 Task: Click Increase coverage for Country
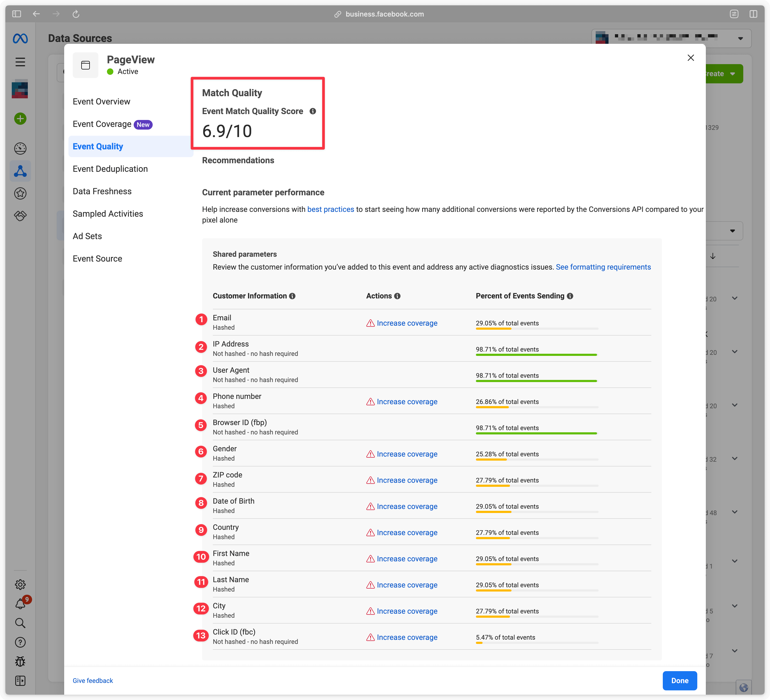click(407, 533)
